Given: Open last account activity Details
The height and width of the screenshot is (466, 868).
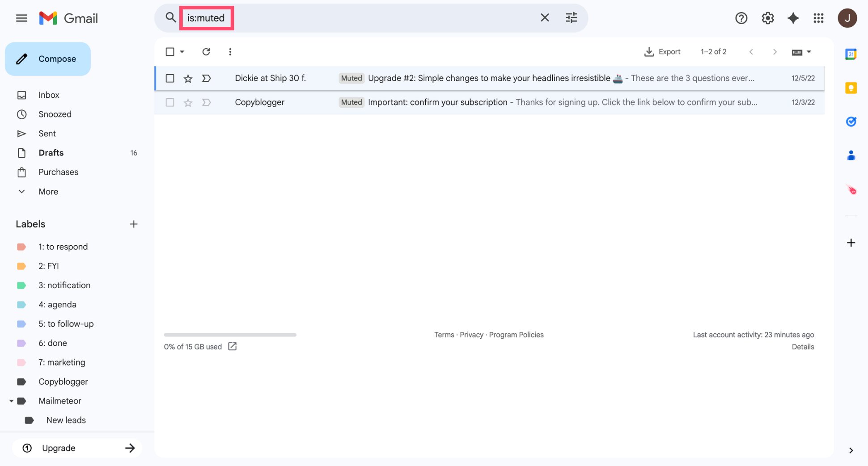Looking at the screenshot, I should point(803,346).
